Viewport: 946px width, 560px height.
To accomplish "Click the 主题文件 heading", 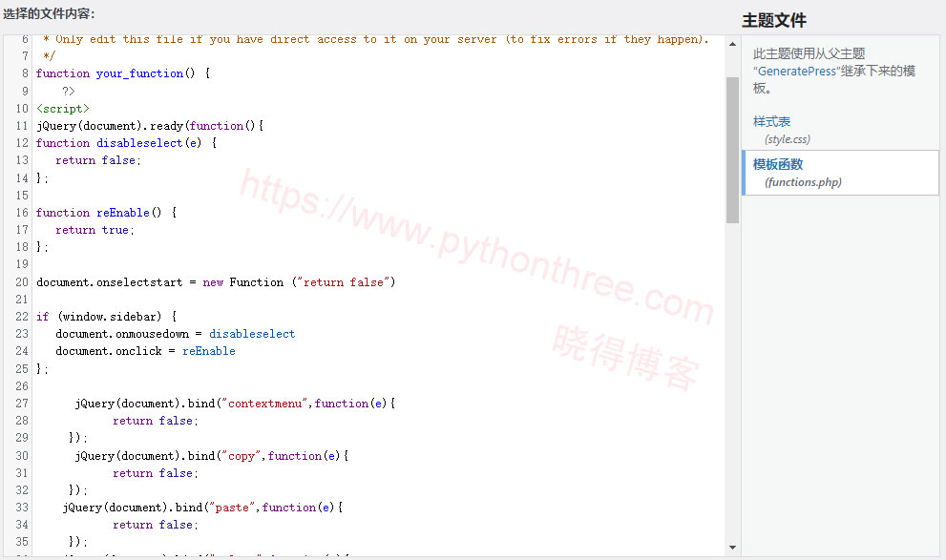I will coord(774,20).
